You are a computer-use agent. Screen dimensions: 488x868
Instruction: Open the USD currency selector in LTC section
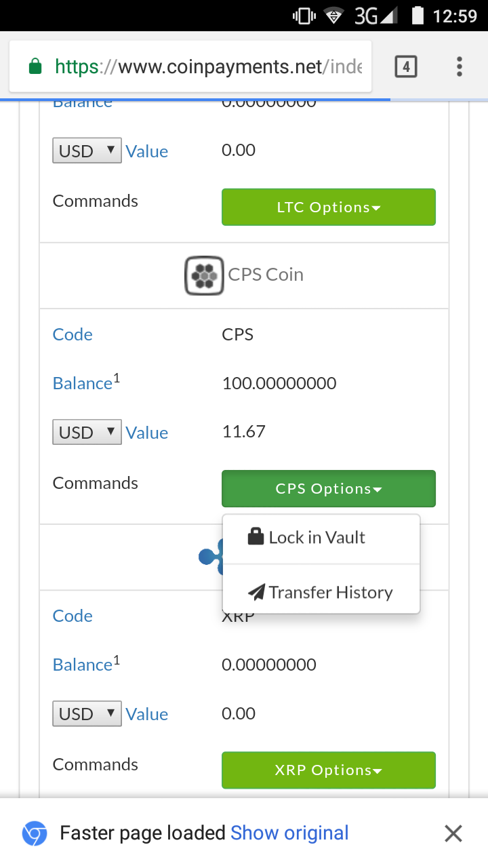(87, 151)
